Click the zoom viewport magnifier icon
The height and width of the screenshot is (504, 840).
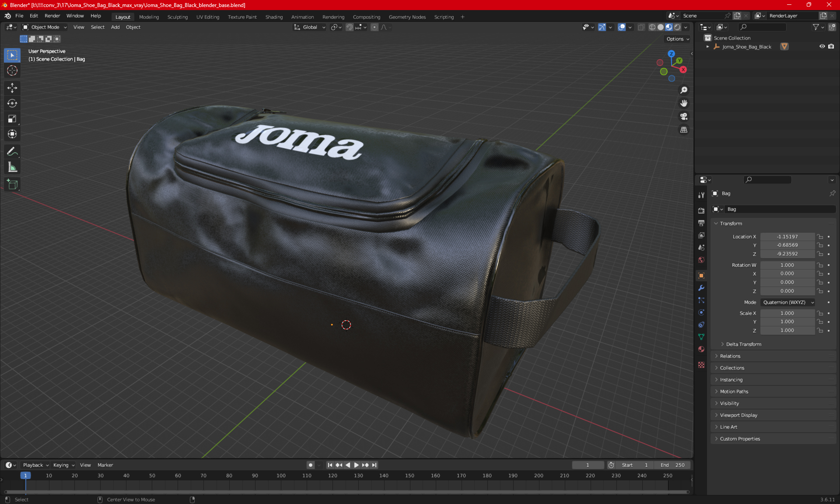pos(684,90)
